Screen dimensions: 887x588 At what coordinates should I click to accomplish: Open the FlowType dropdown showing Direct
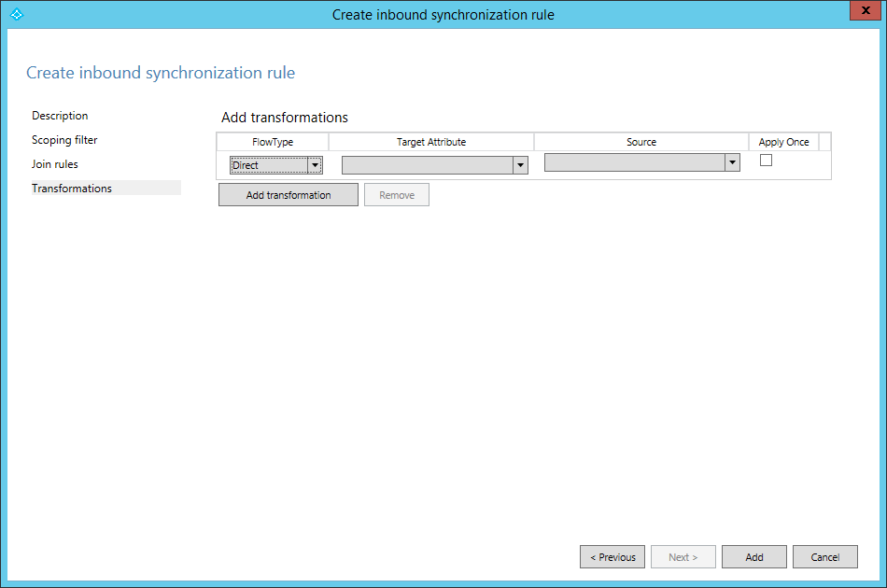click(315, 165)
